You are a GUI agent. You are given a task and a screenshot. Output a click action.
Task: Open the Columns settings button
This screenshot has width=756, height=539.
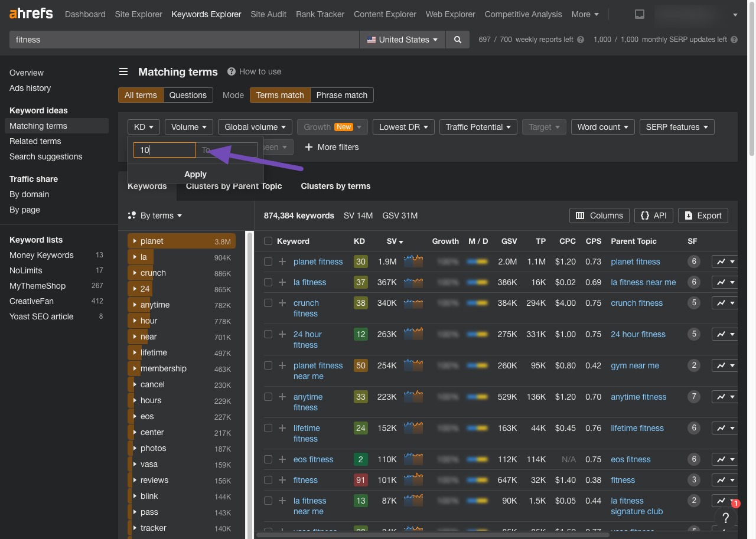coord(599,215)
